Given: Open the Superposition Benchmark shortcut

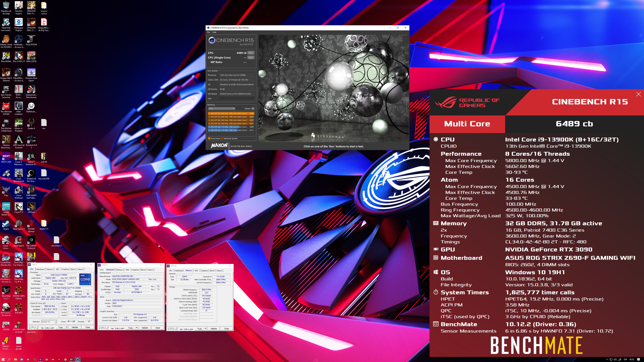Looking at the screenshot, I should [31, 92].
